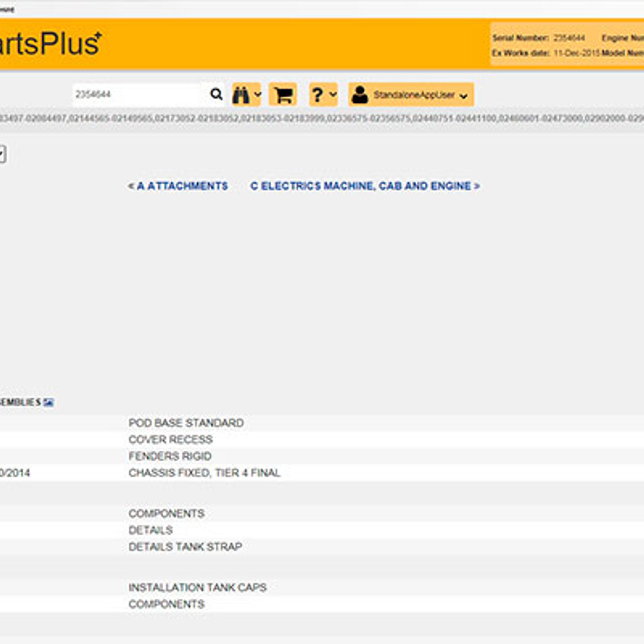Image resolution: width=644 pixels, height=644 pixels.
Task: Expand the question mark help menu
Action: (x=323, y=94)
